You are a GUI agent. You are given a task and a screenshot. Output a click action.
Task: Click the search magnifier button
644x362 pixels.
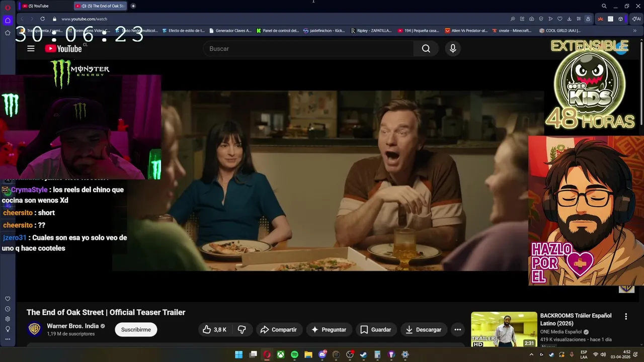(426, 49)
